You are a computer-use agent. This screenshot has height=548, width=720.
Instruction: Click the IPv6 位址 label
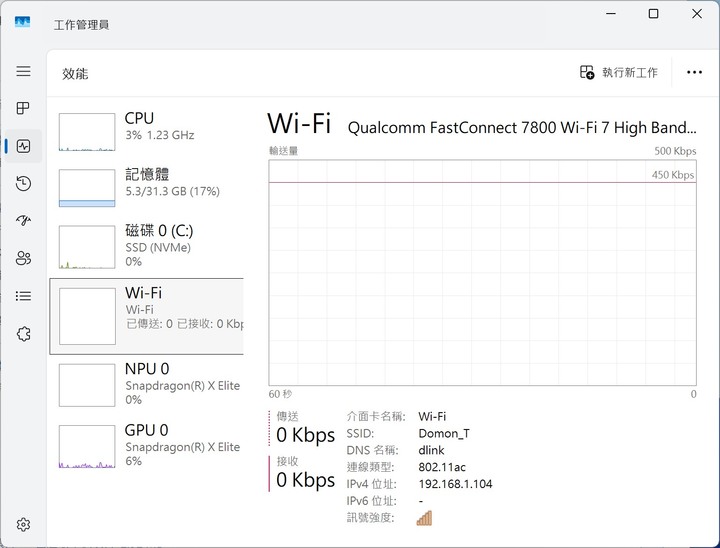pyautogui.click(x=371, y=501)
